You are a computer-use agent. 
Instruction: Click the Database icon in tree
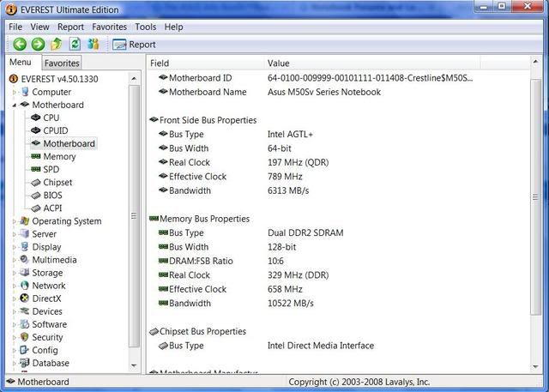(25, 363)
